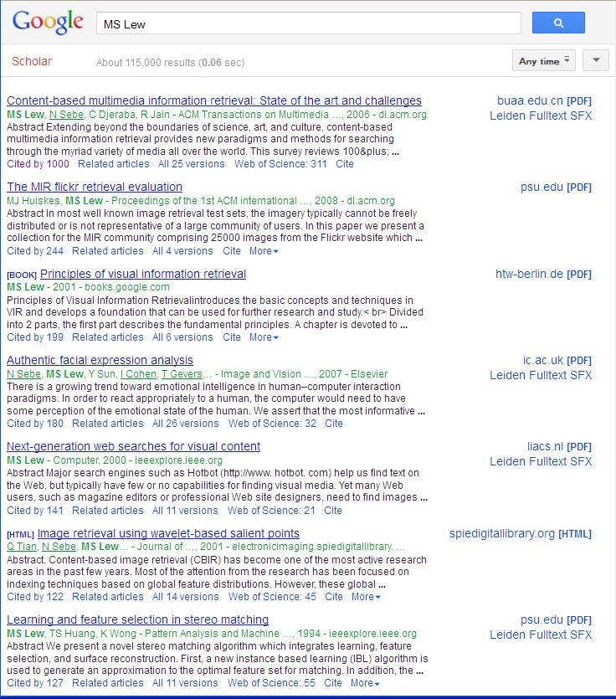The image size is (616, 699).
Task: Click Web of Science: 311
Action: pos(280,164)
